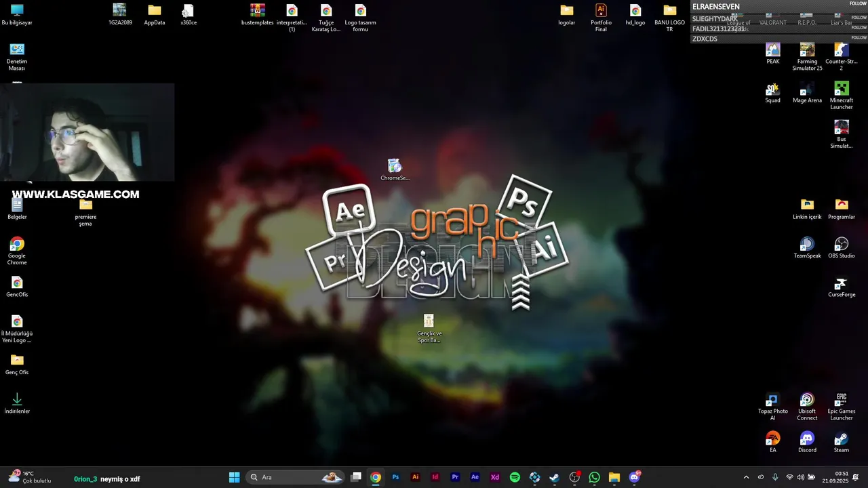868x488 pixels.
Task: Open InDesign from the taskbar
Action: pyautogui.click(x=435, y=477)
